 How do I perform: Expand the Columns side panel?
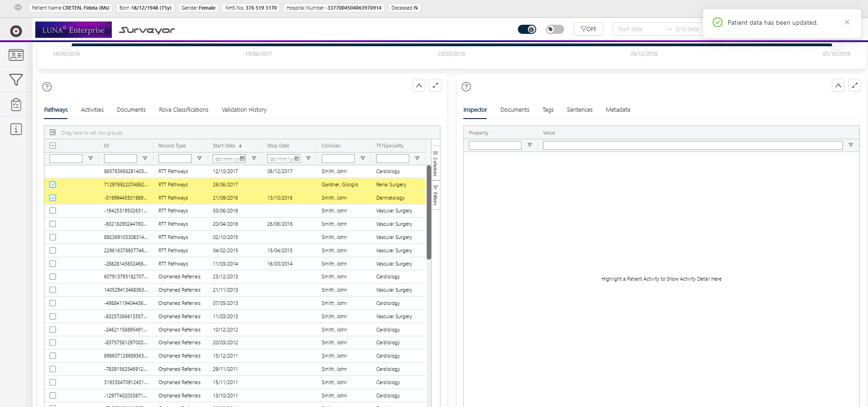435,164
